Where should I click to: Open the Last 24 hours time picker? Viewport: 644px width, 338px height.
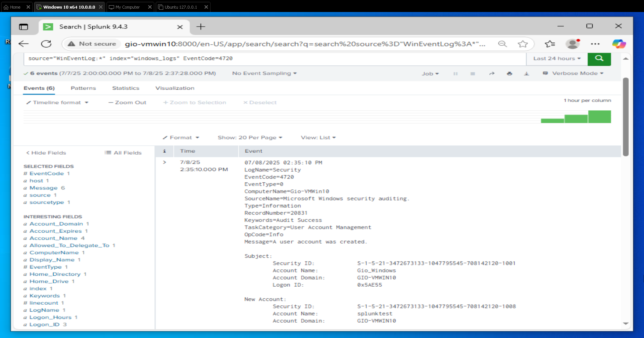point(557,59)
